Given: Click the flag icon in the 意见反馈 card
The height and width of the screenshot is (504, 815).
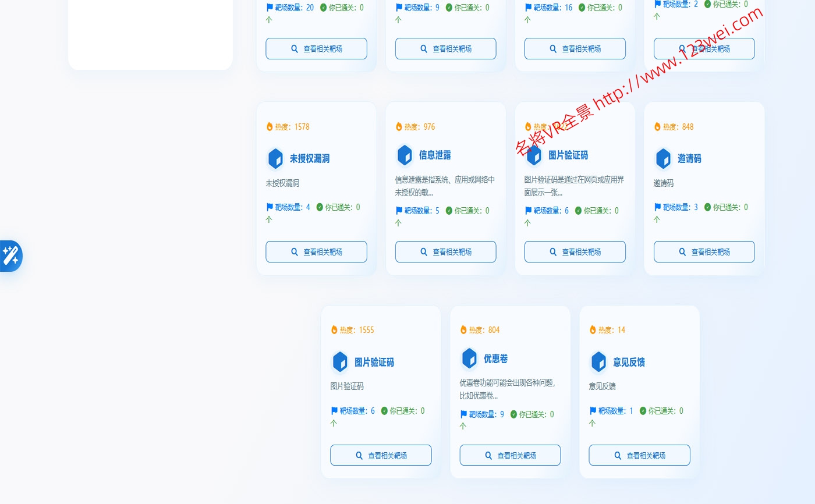Looking at the screenshot, I should click(593, 411).
